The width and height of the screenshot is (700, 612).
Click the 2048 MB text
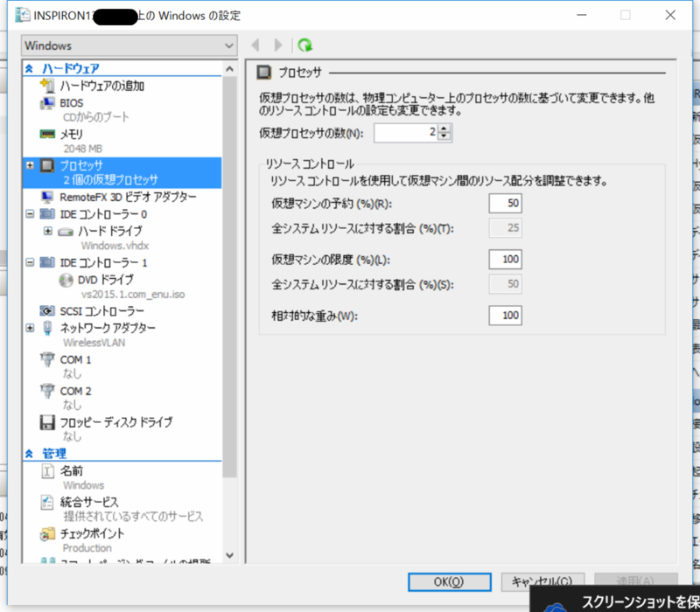coord(82,149)
